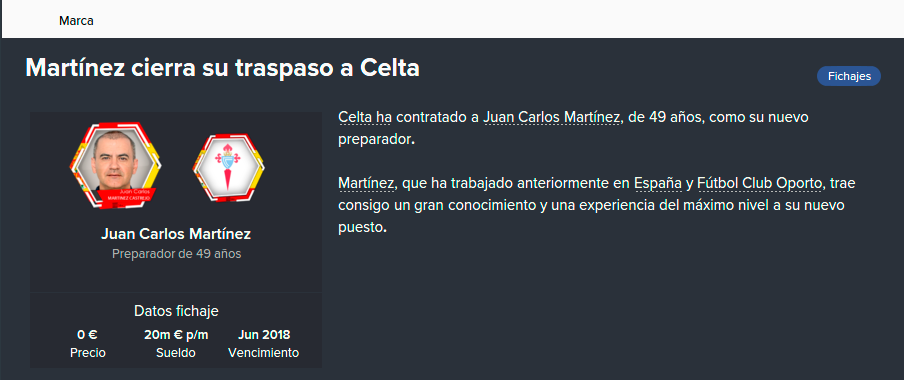Click headline Martínez cierra su traspaso a Celta
The height and width of the screenshot is (380, 904).
tap(223, 69)
